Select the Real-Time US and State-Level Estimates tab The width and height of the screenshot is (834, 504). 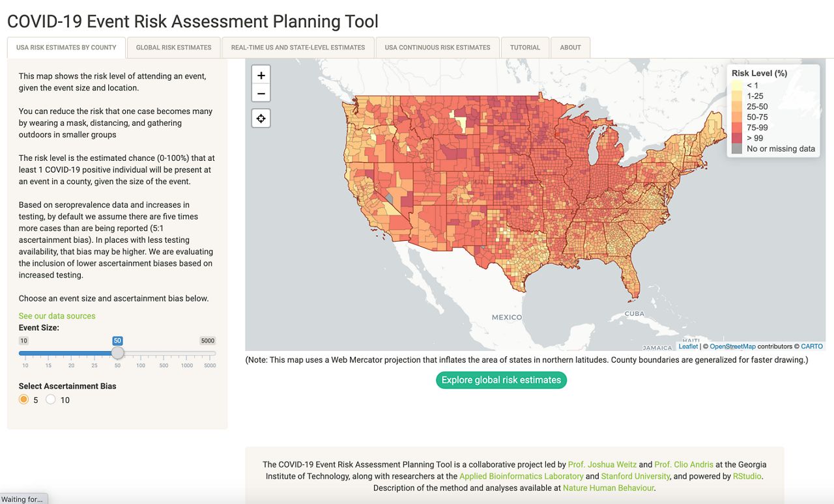point(298,47)
